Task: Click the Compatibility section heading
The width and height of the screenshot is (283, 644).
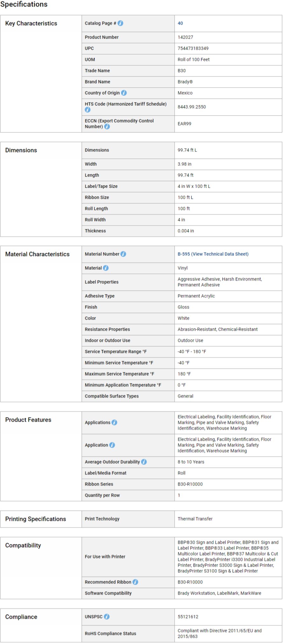Action: [23, 545]
